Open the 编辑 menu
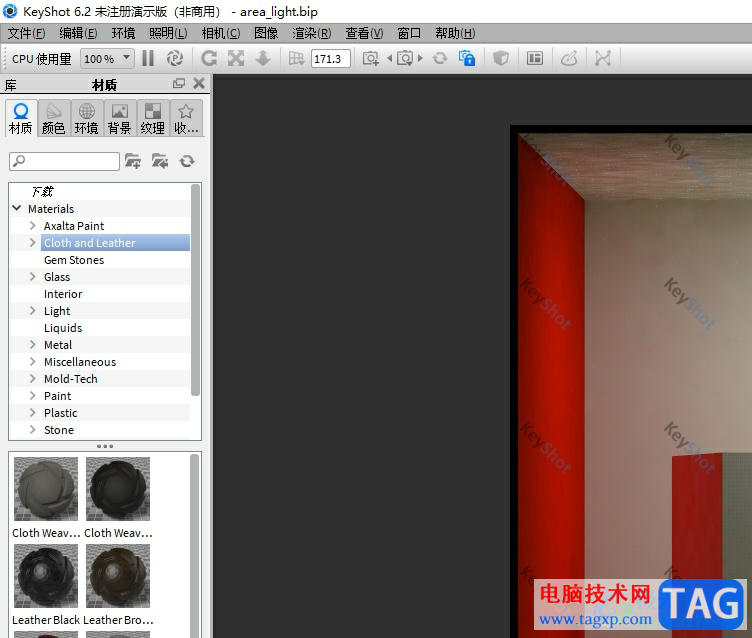This screenshot has height=638, width=752. tap(78, 33)
